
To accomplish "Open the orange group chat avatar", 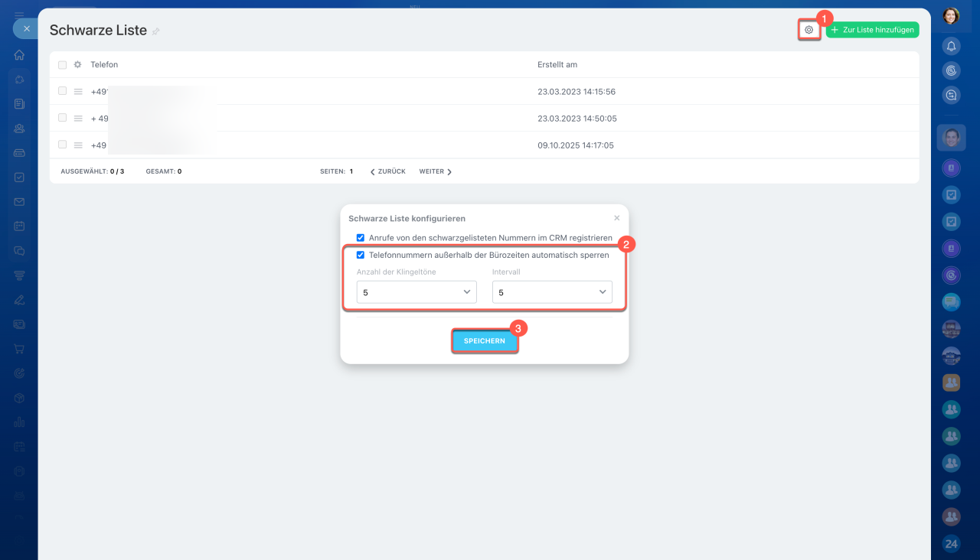I will tap(951, 381).
